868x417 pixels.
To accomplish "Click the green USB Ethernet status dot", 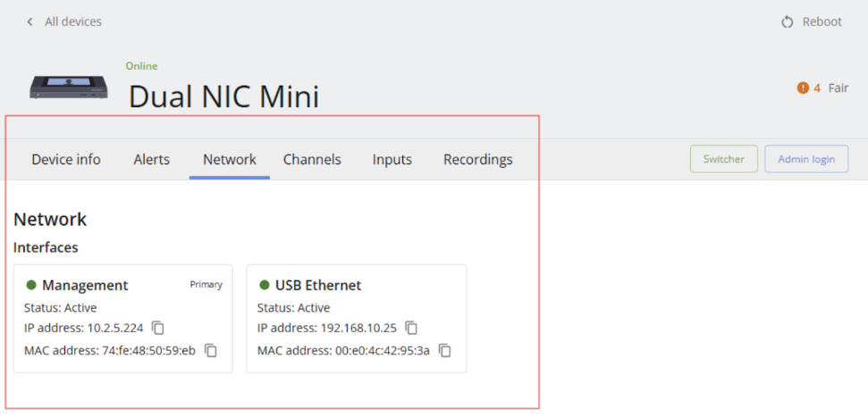I will click(265, 285).
